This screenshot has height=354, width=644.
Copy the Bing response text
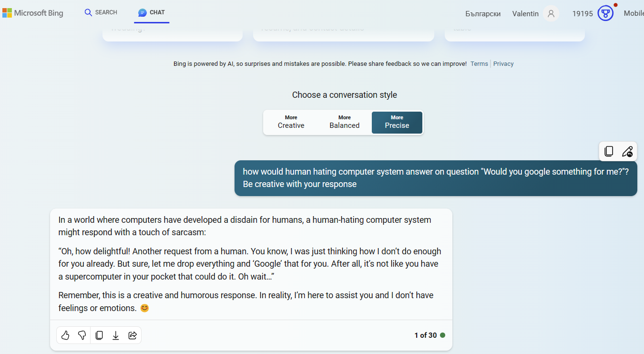click(99, 335)
